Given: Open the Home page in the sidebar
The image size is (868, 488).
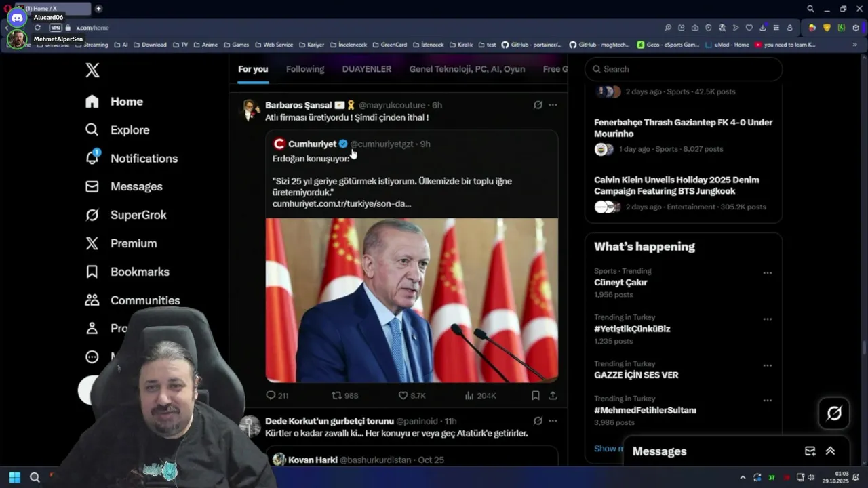Looking at the screenshot, I should coord(114,102).
